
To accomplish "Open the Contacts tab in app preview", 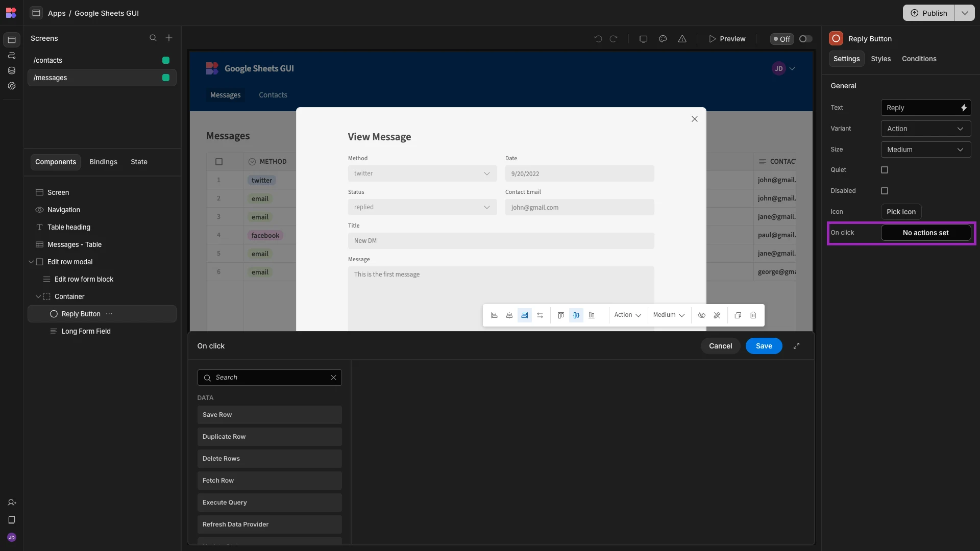I will click(273, 95).
